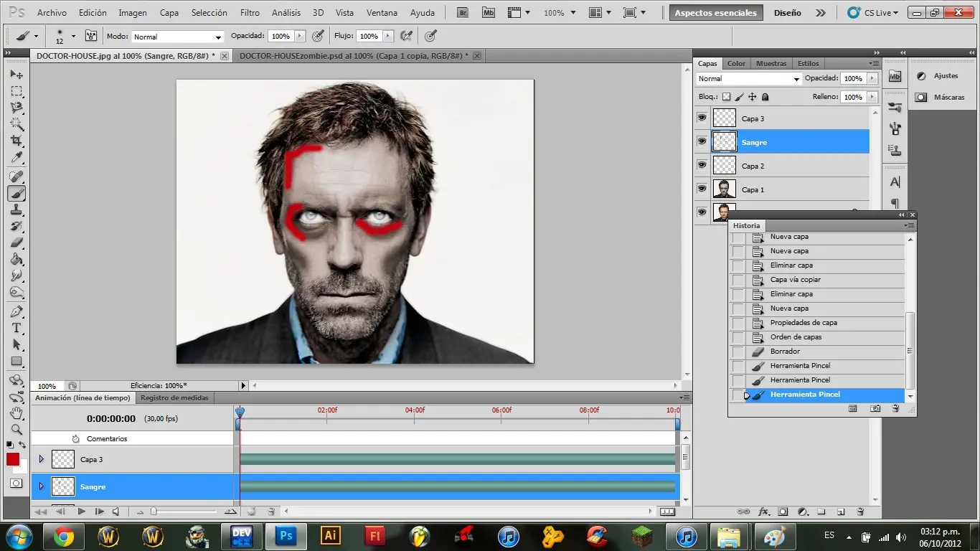Image resolution: width=980 pixels, height=551 pixels.
Task: Expand Capa 3 timeline track
Action: (x=41, y=459)
